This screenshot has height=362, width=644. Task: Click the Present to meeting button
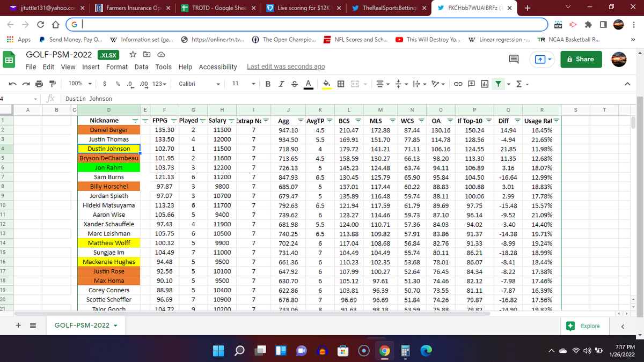(x=541, y=59)
